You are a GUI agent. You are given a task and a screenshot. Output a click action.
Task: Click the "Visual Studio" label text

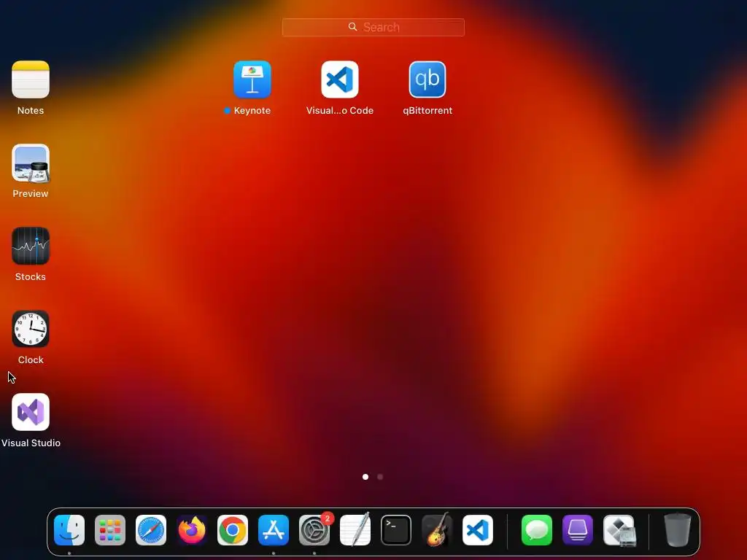coord(31,443)
